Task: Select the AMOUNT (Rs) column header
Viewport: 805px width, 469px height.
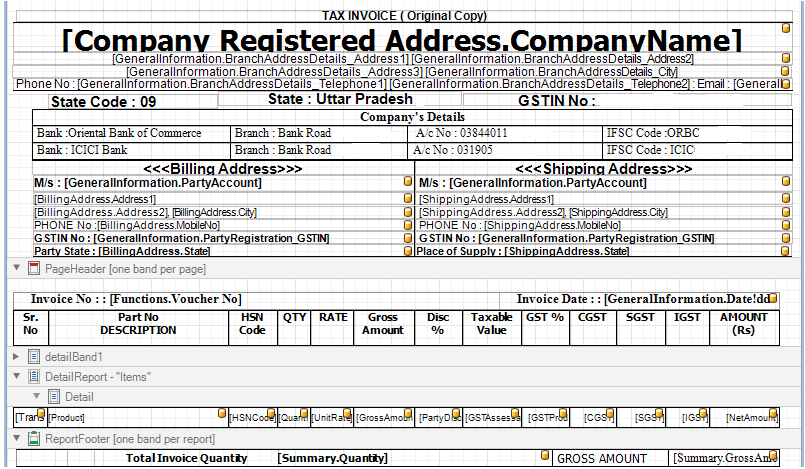Action: (744, 326)
